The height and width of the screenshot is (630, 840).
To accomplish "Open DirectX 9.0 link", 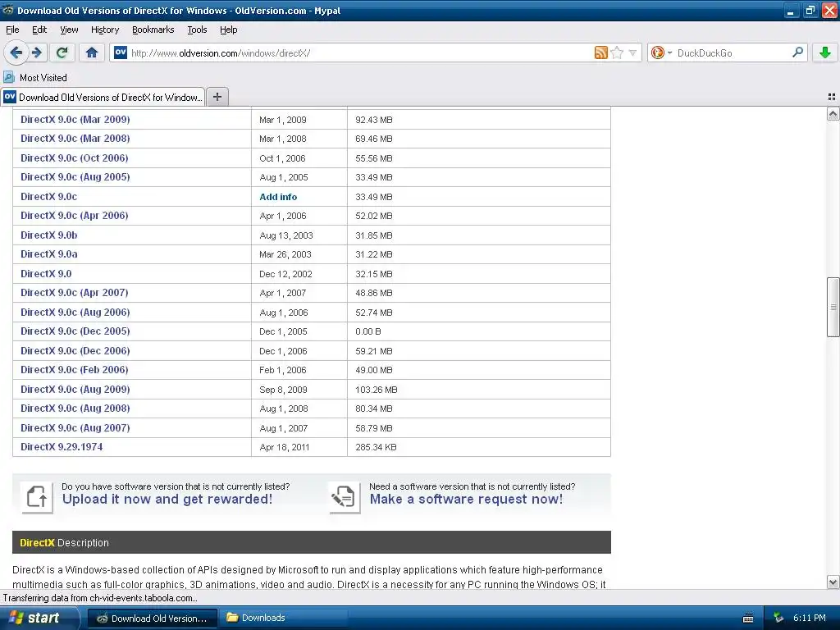I will point(46,274).
